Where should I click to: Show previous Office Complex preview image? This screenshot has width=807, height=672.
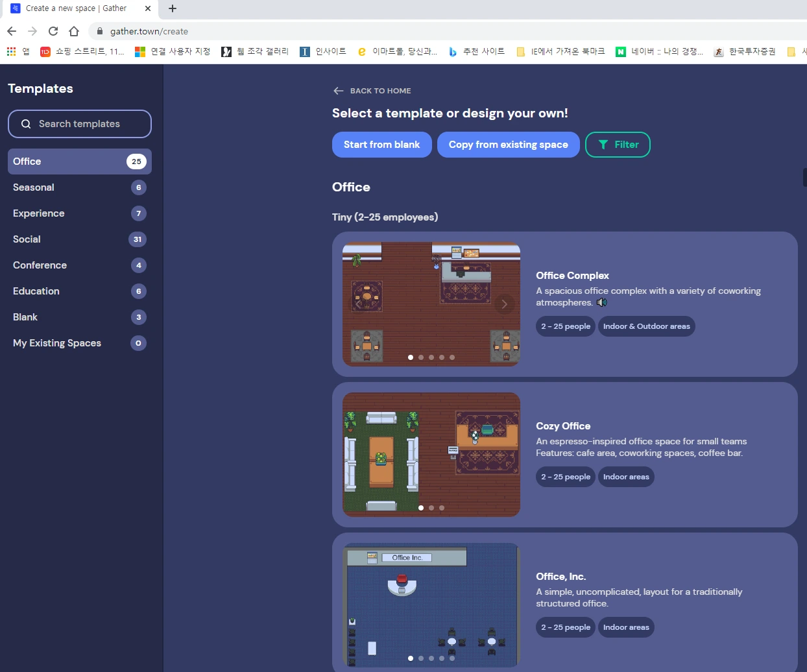[x=359, y=304]
